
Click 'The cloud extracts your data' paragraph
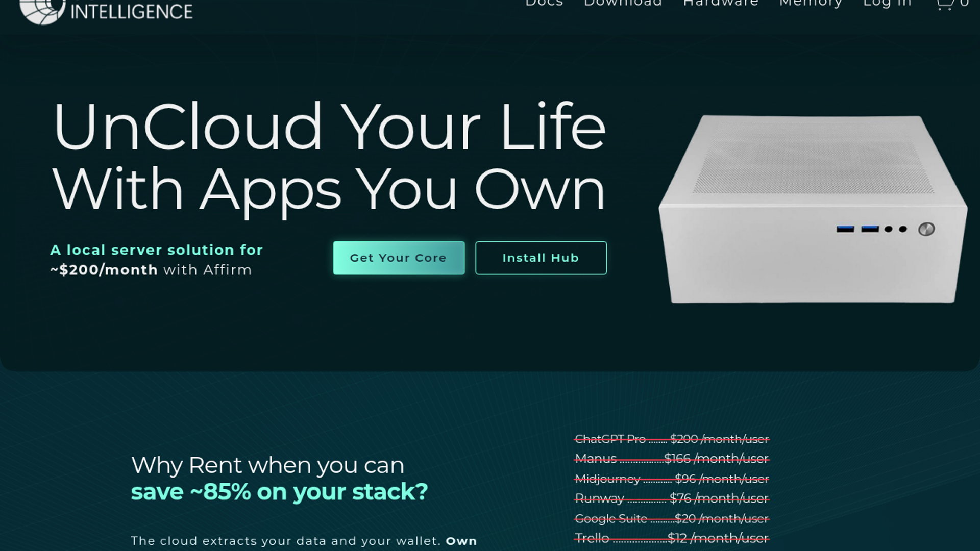pos(304,541)
